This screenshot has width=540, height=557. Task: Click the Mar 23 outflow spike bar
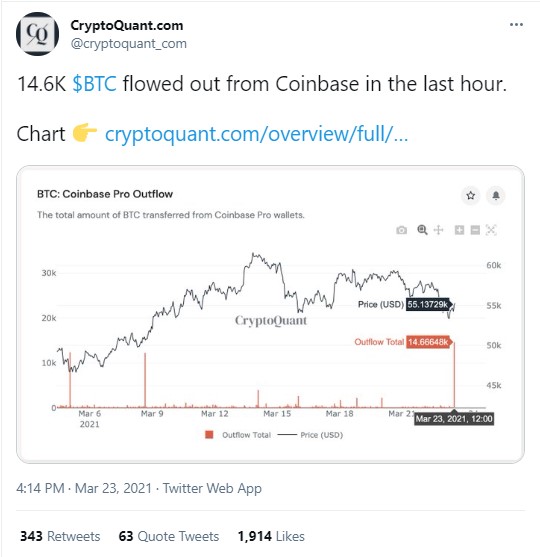pyautogui.click(x=454, y=375)
